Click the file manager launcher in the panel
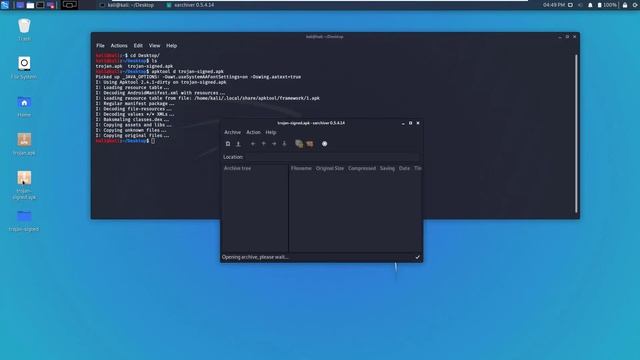This screenshot has width=640, height=360. tap(30, 5)
